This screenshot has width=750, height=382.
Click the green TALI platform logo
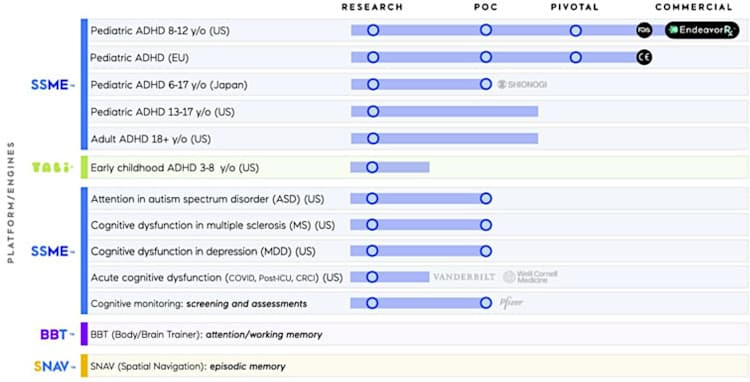click(x=52, y=168)
